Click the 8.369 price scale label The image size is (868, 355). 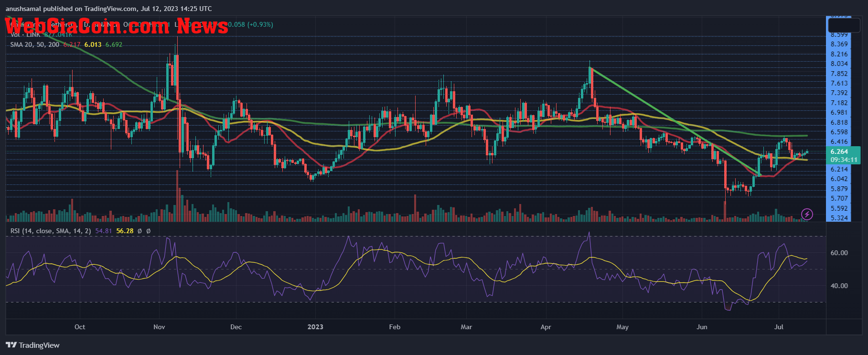(x=839, y=44)
